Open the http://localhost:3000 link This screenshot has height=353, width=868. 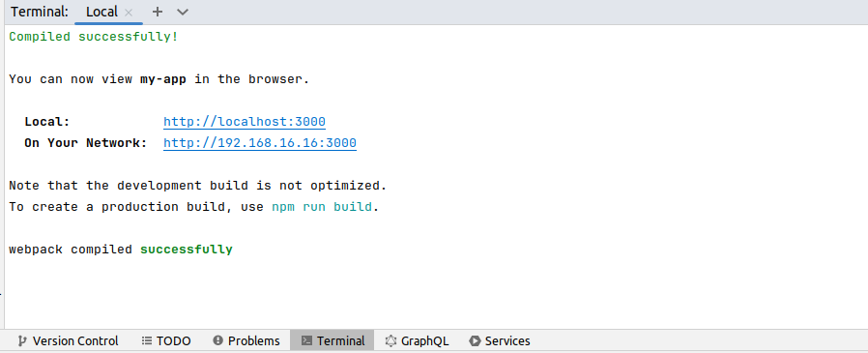(x=245, y=122)
